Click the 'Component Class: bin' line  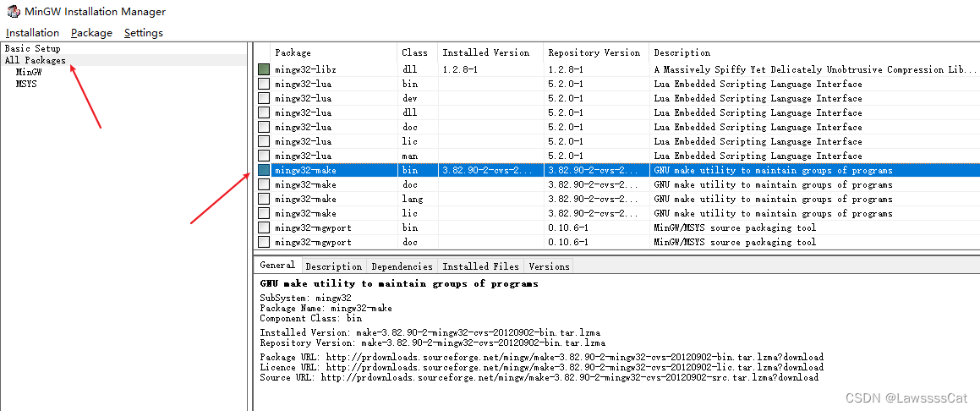(310, 318)
